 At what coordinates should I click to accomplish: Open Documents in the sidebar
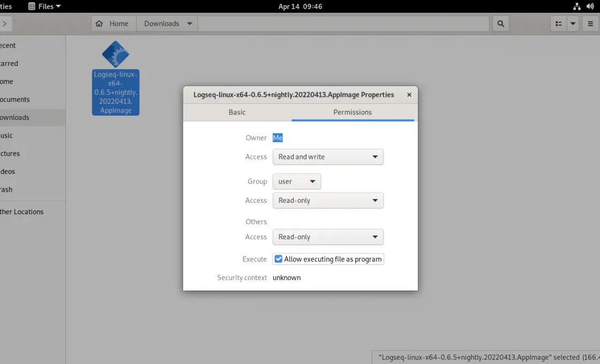(x=33, y=100)
